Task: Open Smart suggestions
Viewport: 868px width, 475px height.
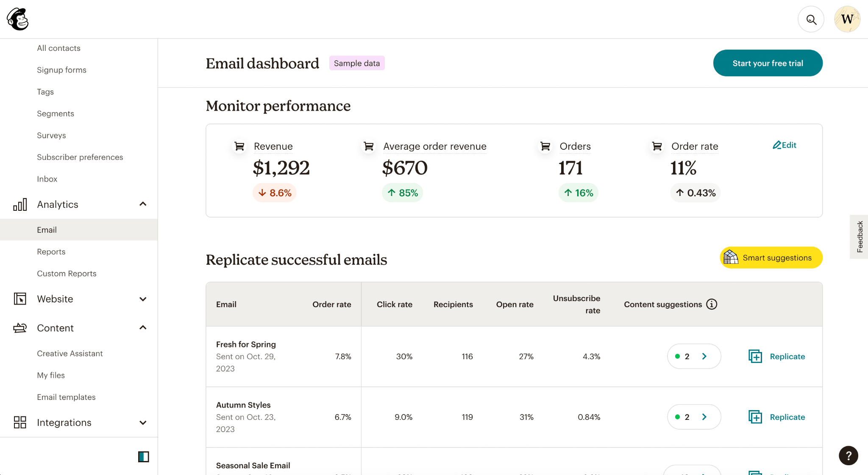Action: [x=771, y=257]
